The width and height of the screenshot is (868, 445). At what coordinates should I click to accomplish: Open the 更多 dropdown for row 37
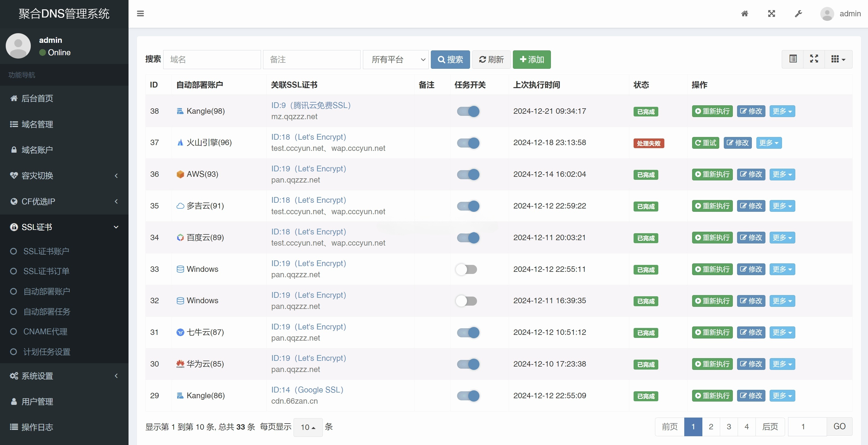pos(769,143)
